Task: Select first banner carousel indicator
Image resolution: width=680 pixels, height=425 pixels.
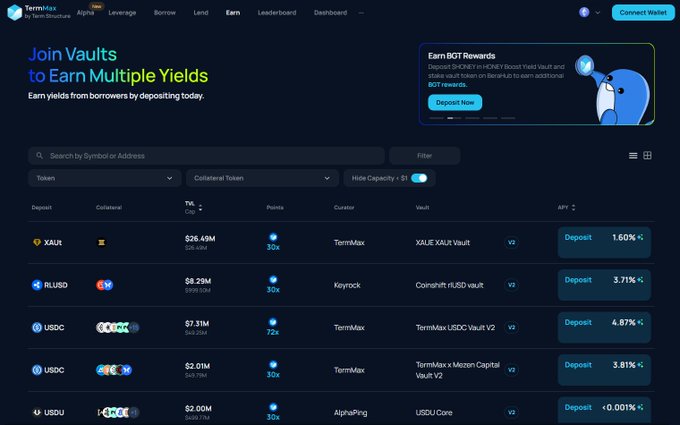Action: [436, 118]
